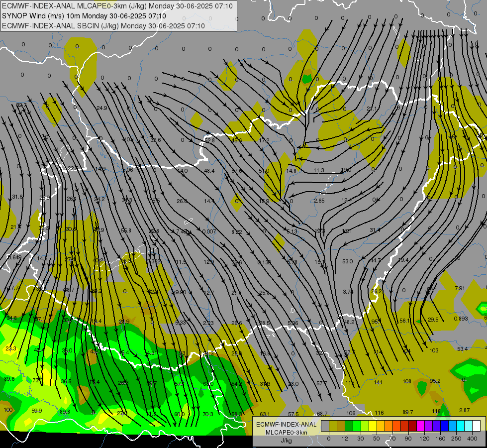Select the map value '45.6'
This screenshot has height=448, width=487.
pos(237,140)
